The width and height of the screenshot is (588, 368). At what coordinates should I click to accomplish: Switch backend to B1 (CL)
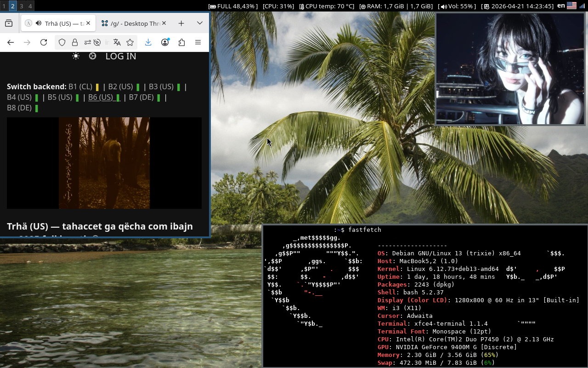(84, 86)
